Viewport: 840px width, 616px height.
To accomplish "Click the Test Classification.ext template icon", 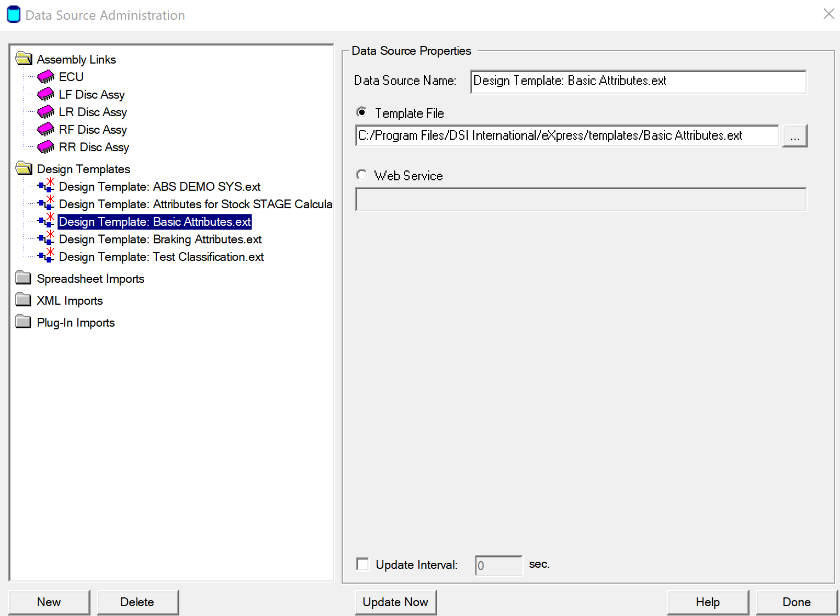I will [x=46, y=255].
